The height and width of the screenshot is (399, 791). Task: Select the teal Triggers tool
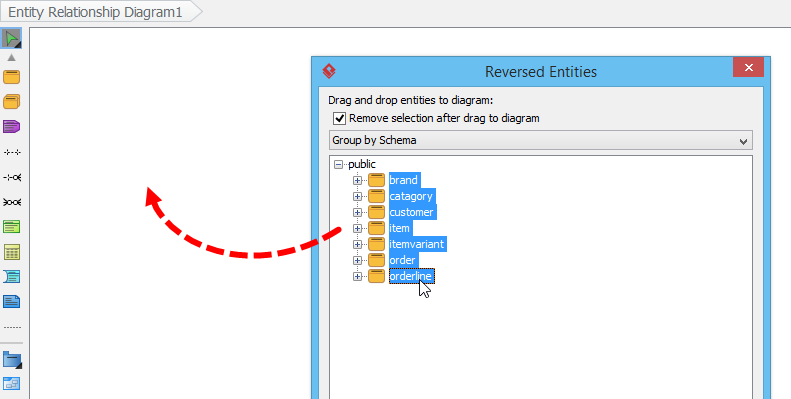click(12, 276)
